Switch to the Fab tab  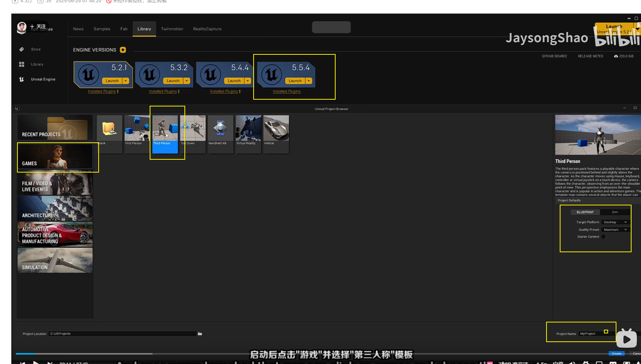124,29
